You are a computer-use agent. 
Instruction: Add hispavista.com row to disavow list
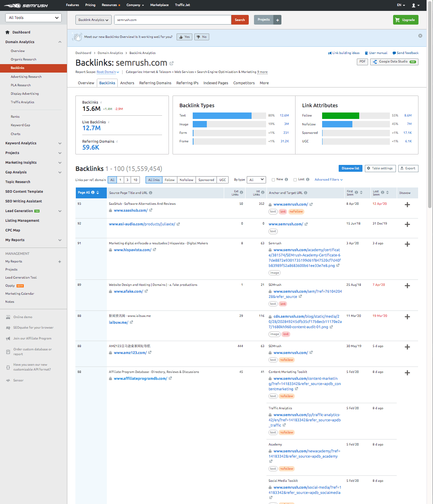[407, 244]
